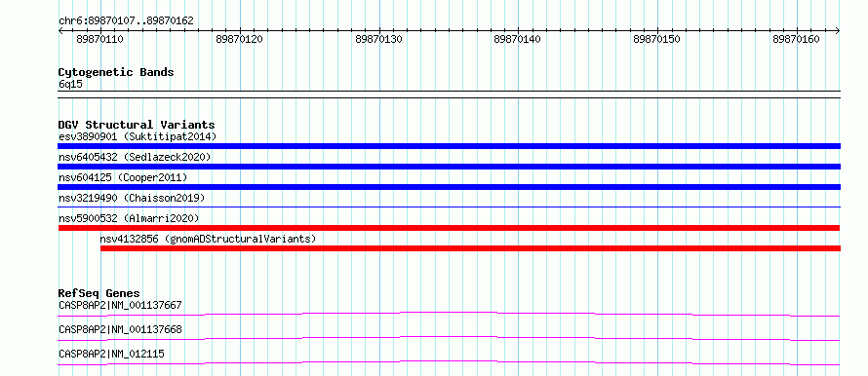The width and height of the screenshot is (868, 376).
Task: Select the blue bar under nsv604125
Action: [x=449, y=187]
